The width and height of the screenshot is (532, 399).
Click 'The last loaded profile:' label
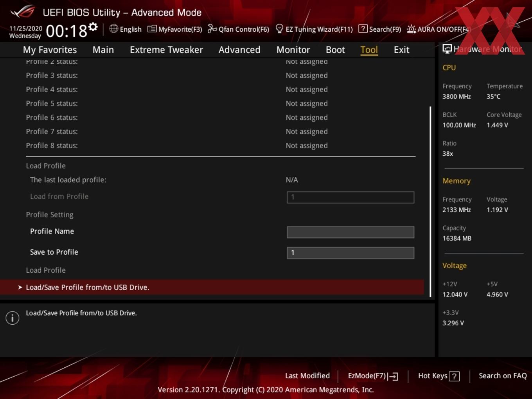68,180
